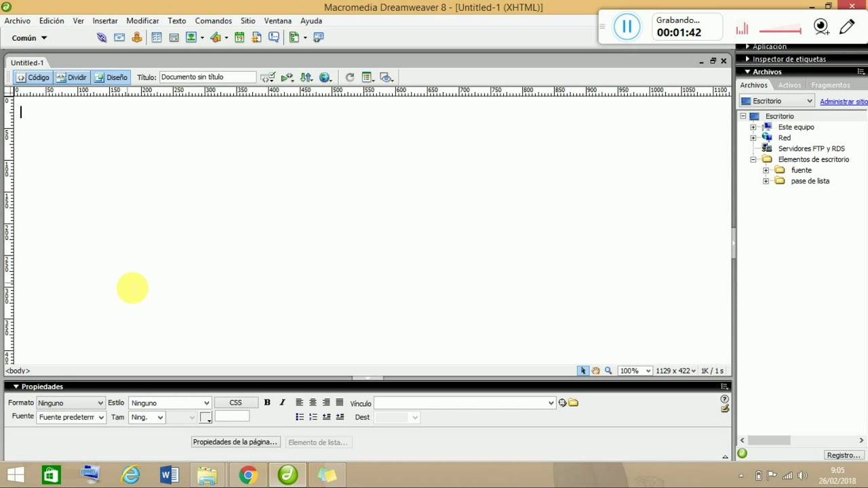868x488 pixels.
Task: Insert a hyperlink from the Común toolbar
Action: (102, 38)
